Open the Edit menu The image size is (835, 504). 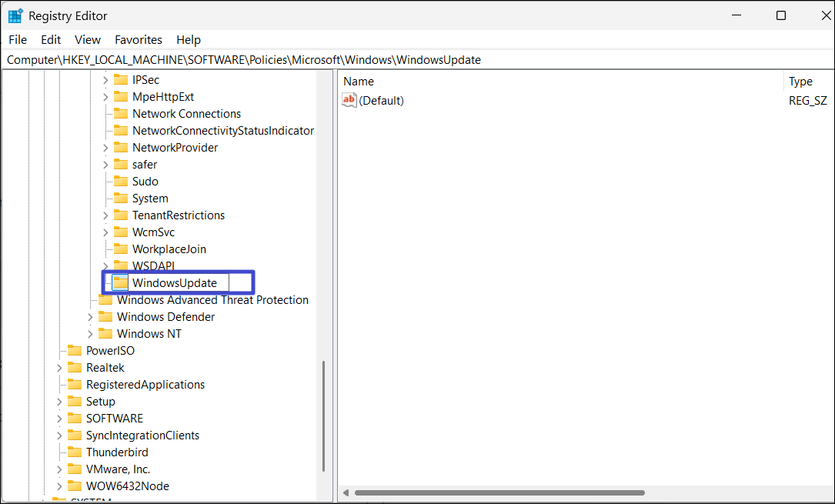[x=51, y=40]
